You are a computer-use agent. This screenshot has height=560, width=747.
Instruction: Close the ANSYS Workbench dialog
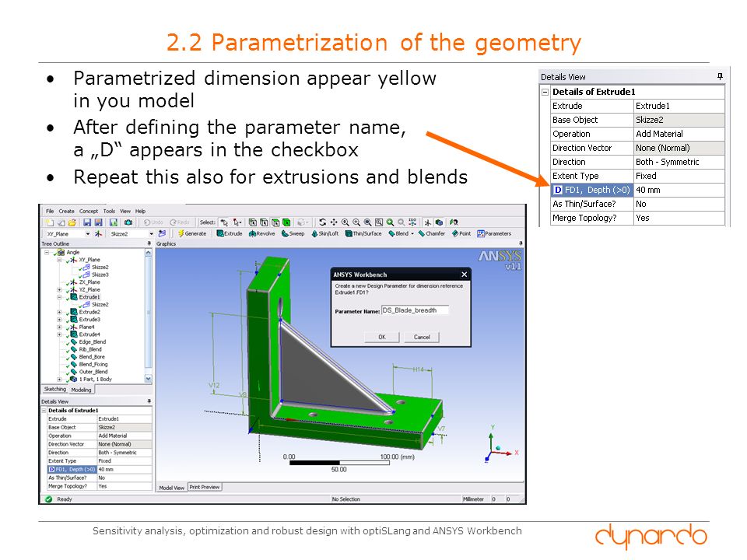tap(465, 275)
